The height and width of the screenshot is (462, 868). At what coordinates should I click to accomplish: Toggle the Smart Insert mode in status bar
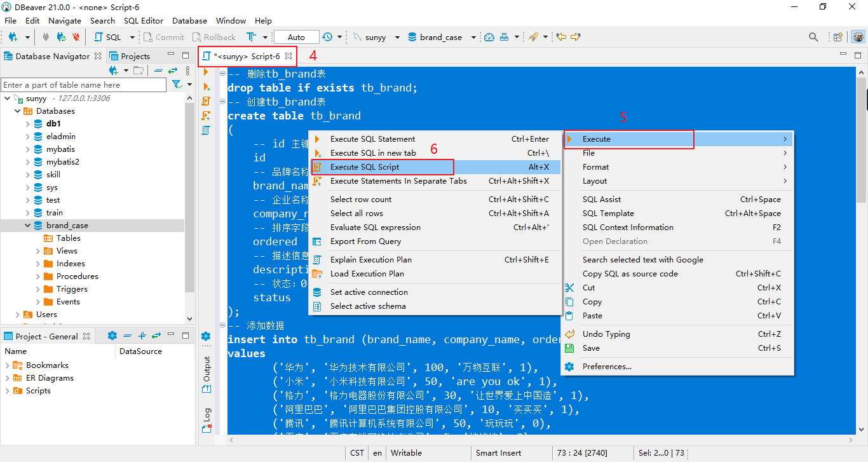pyautogui.click(x=498, y=453)
